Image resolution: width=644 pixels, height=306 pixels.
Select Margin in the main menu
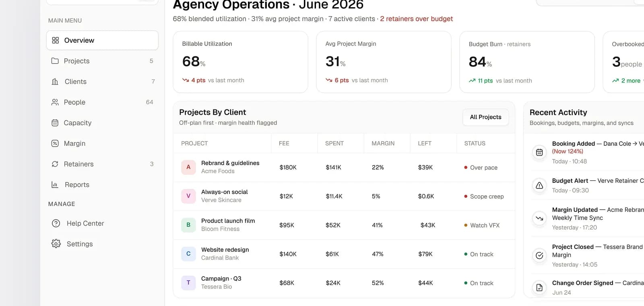coord(102,143)
